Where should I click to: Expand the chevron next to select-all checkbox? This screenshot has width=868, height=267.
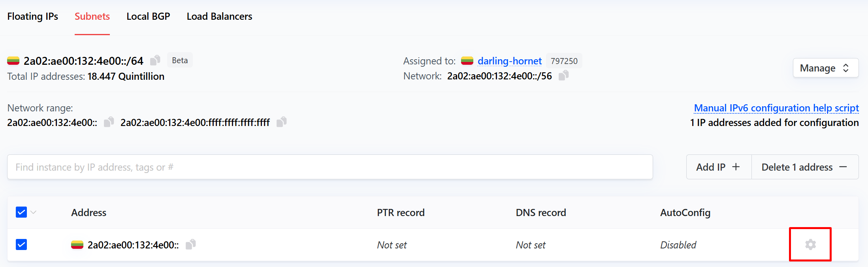pos(34,212)
